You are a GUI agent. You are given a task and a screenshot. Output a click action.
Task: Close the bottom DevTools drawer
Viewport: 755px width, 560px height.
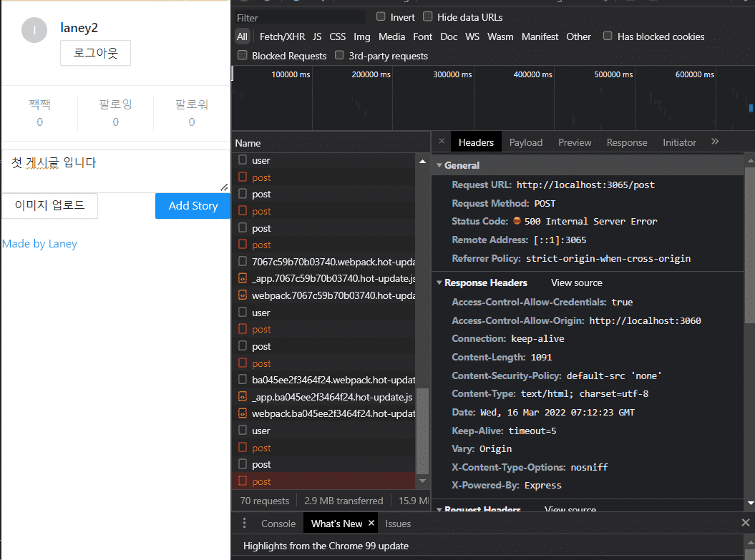click(x=746, y=523)
